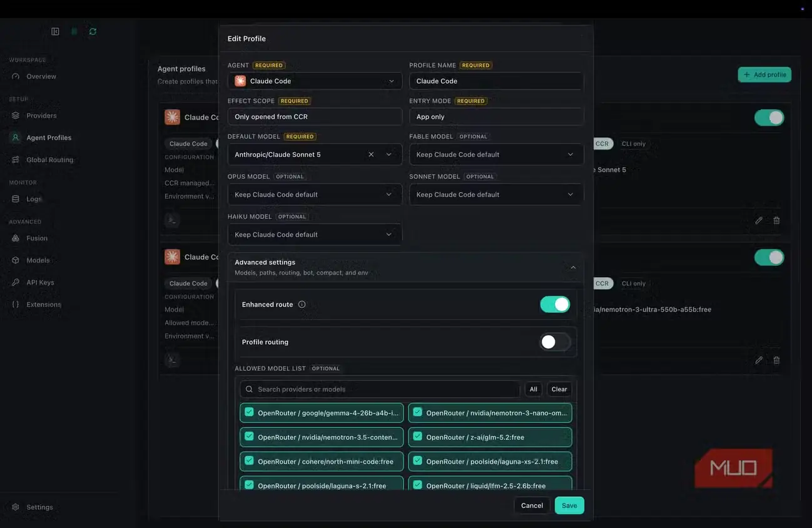
Task: Open Providers in the sidebar
Action: (41, 116)
